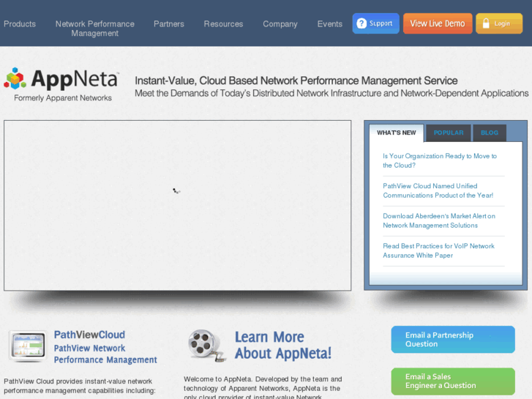Click the film reel icon
Image resolution: width=532 pixels, height=399 pixels.
206,346
